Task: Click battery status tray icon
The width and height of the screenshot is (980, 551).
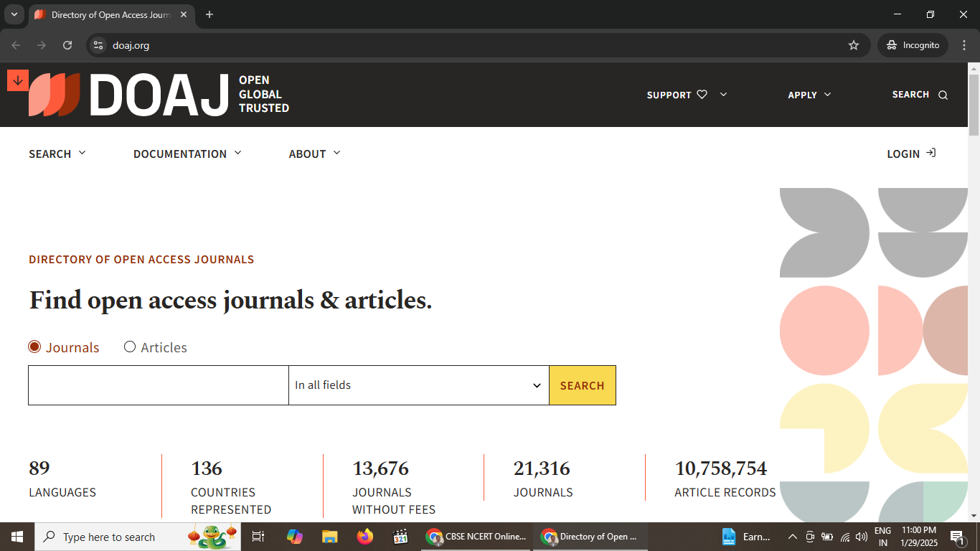Action: [827, 537]
